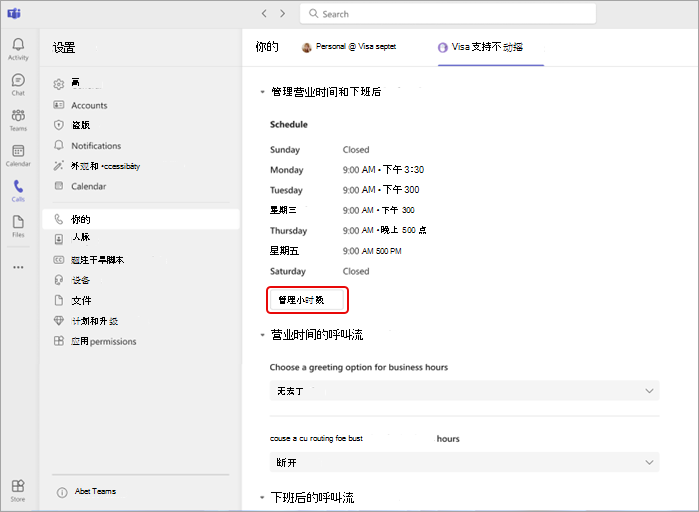Click the diamond icon for 计划和升级
699x512 pixels.
coord(59,320)
